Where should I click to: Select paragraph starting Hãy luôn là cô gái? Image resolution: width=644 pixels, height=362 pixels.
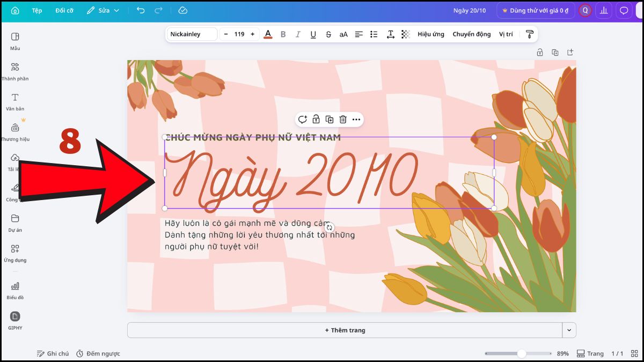tap(260, 235)
